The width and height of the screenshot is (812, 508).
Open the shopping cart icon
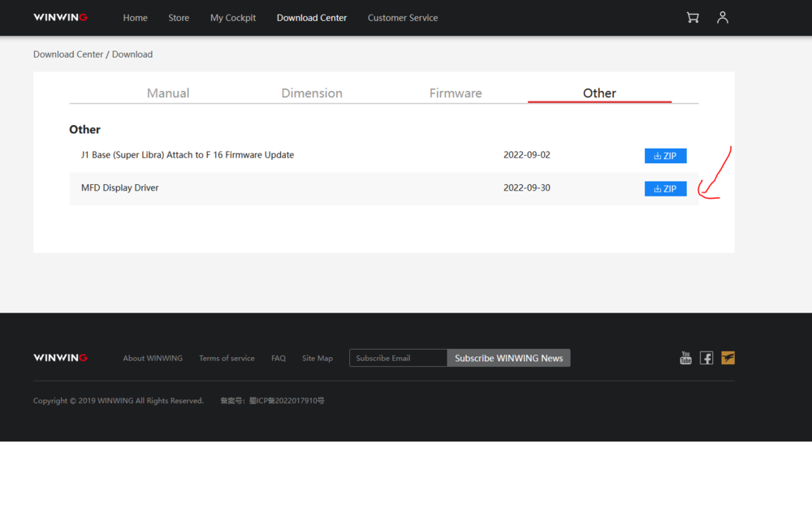click(x=693, y=18)
